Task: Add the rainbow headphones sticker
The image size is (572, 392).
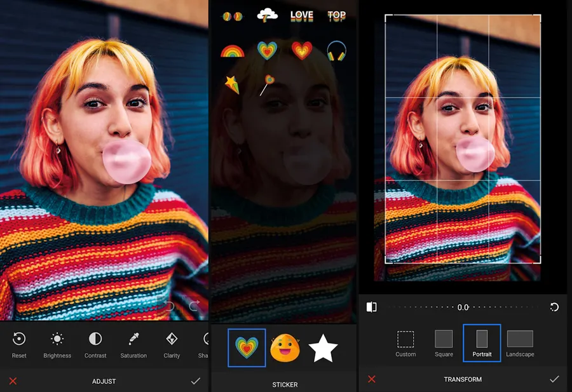Action: point(336,50)
